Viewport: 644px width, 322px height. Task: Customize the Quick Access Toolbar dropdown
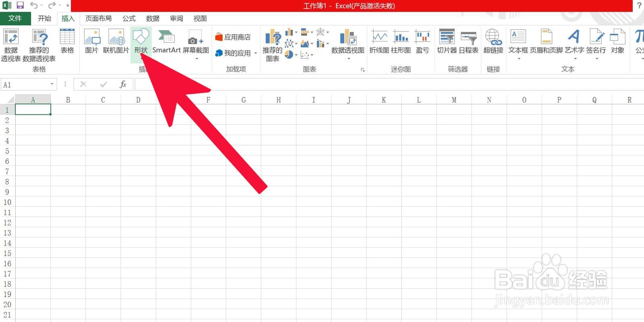tap(68, 6)
